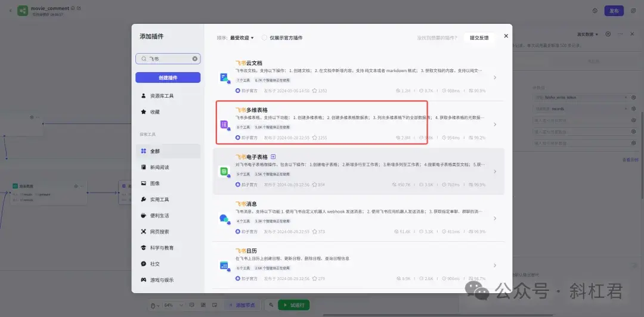Click the 收藏 star icon in the sidebar
The height and width of the screenshot is (317, 644).
[143, 111]
